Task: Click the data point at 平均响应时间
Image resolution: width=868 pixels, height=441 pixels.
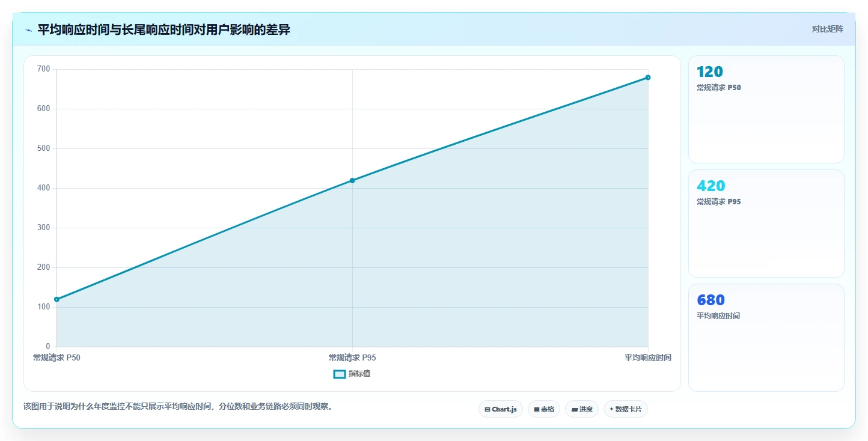Action: (x=648, y=78)
